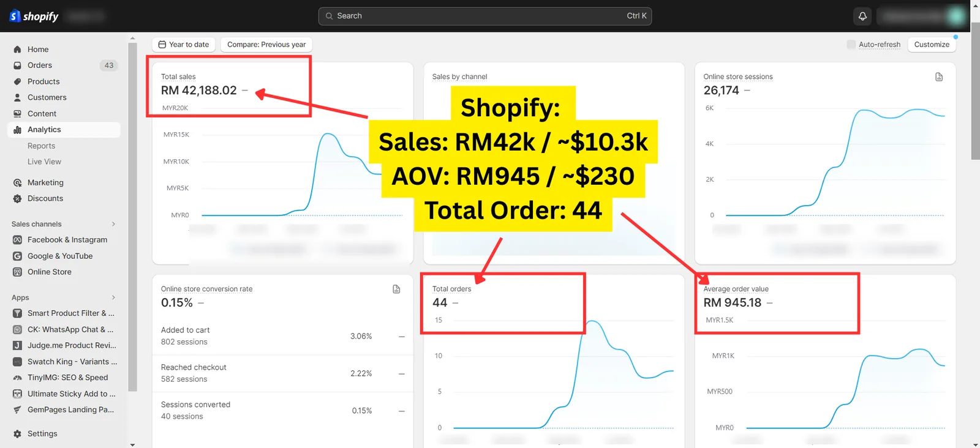
Task: Open the Total sales report link
Action: pos(178,77)
